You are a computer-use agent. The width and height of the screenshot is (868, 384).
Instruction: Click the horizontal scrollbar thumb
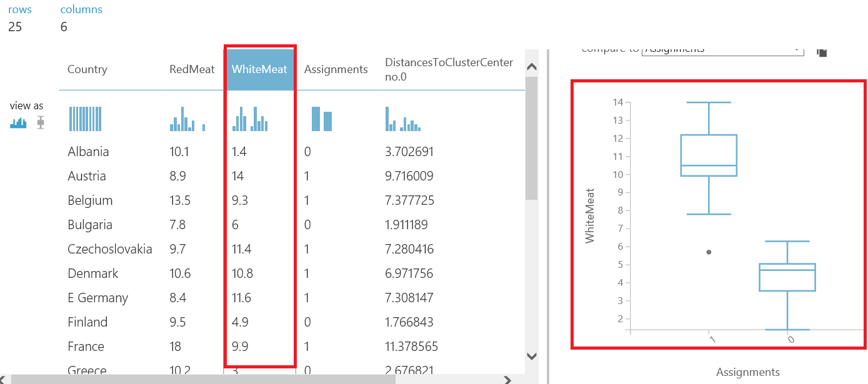(203, 379)
